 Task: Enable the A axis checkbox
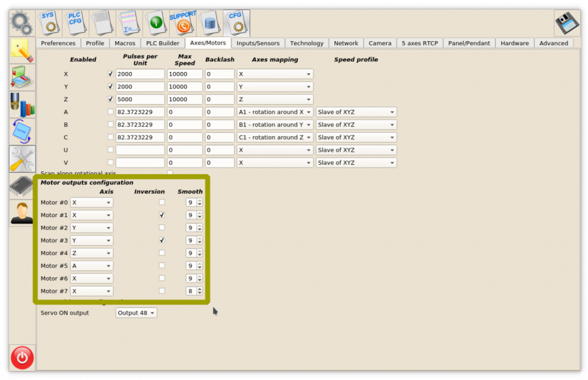pyautogui.click(x=110, y=112)
